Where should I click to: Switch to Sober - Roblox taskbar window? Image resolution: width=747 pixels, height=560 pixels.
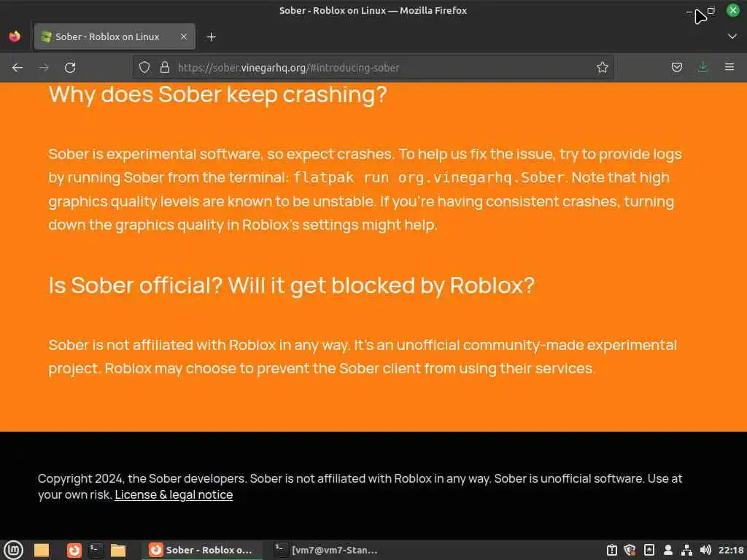click(202, 550)
